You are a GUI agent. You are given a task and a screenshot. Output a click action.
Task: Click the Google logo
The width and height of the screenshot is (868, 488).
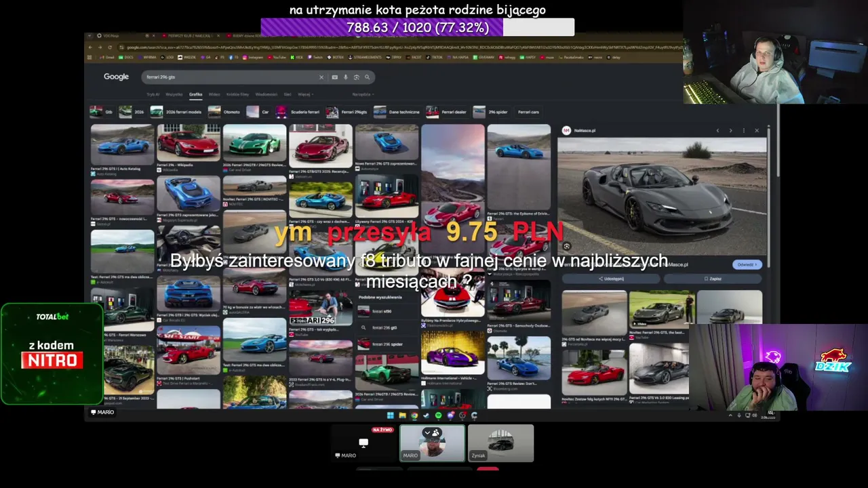tap(116, 77)
